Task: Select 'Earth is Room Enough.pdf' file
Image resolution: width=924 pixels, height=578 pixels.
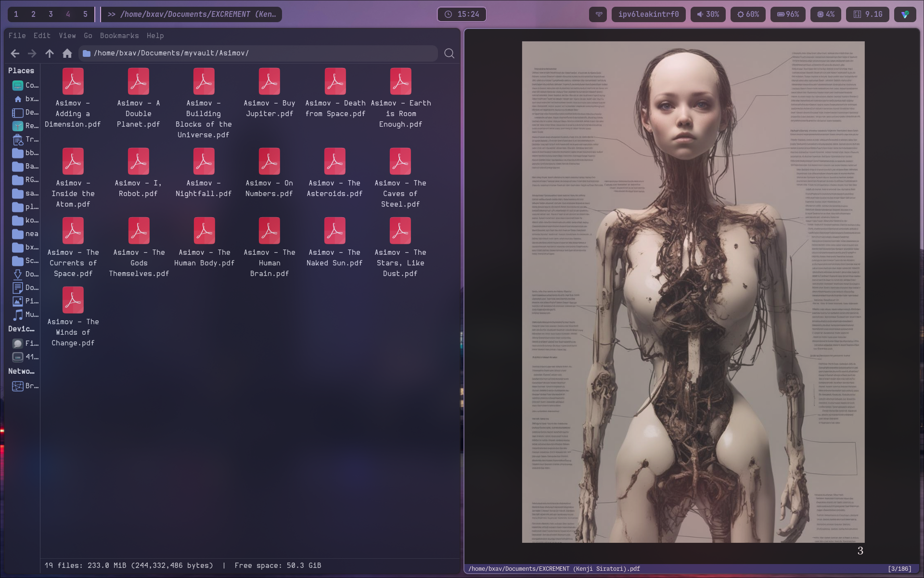Action: [x=401, y=98]
